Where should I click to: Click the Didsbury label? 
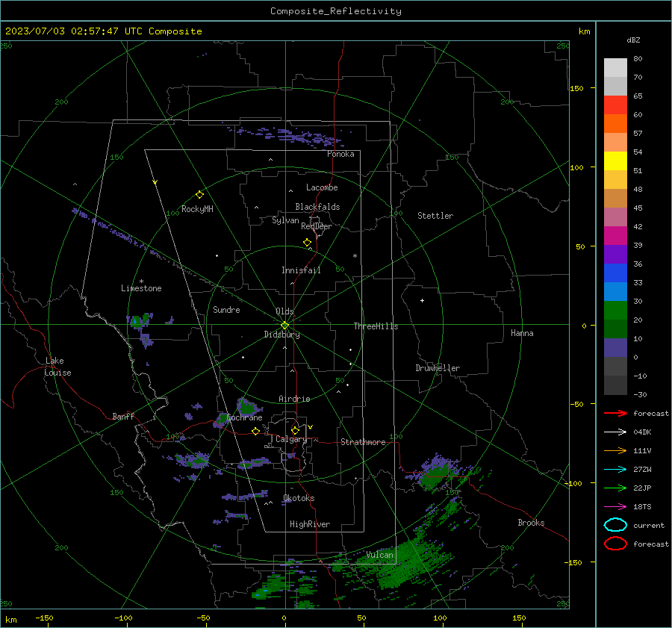coord(281,335)
